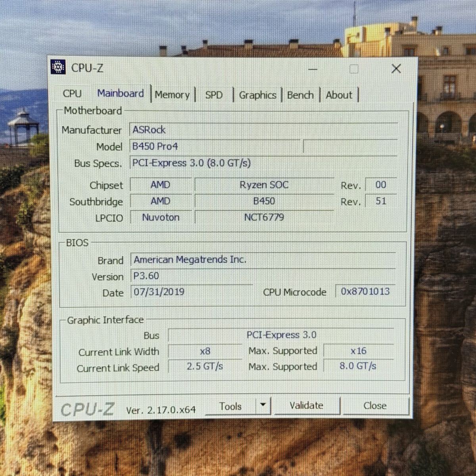Click Max. Supported speed 8.0 GT/s
The height and width of the screenshot is (476, 476).
(x=358, y=366)
